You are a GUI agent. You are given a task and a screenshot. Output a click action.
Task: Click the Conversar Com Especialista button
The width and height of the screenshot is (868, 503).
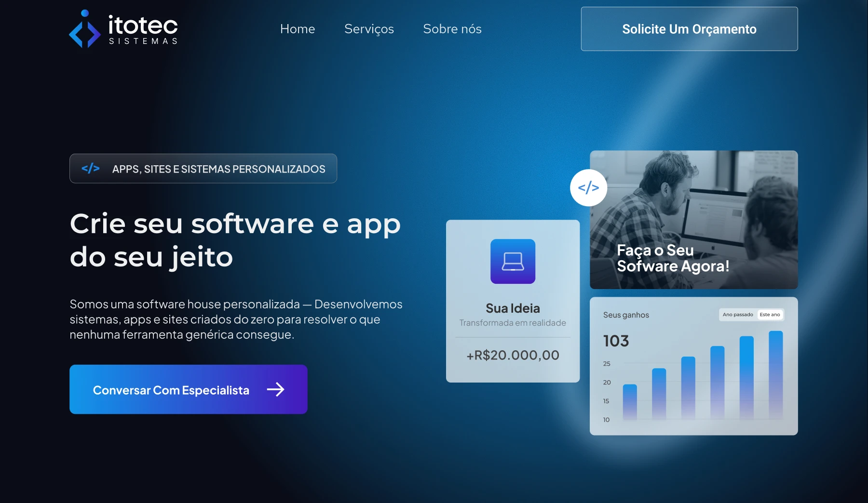point(189,389)
